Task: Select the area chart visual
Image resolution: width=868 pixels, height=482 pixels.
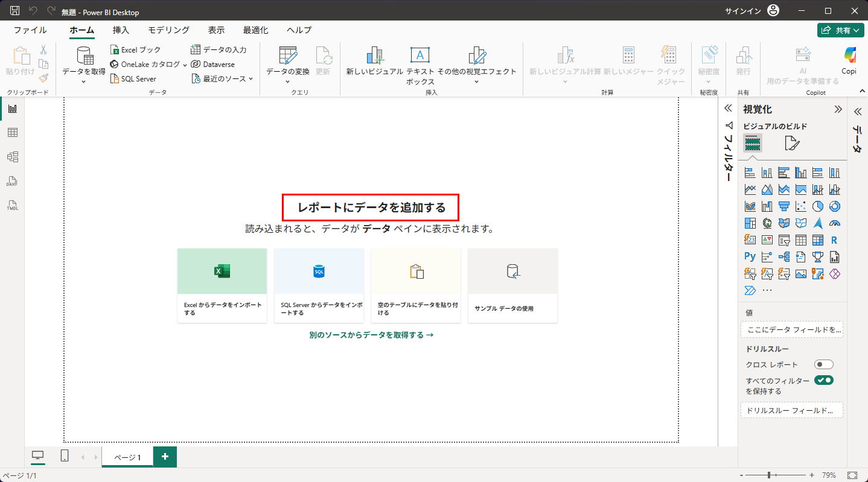Action: coord(767,189)
